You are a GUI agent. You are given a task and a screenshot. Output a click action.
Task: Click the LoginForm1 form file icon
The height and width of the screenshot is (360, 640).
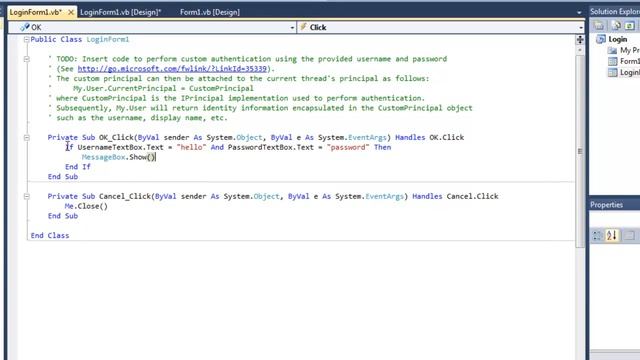point(612,72)
